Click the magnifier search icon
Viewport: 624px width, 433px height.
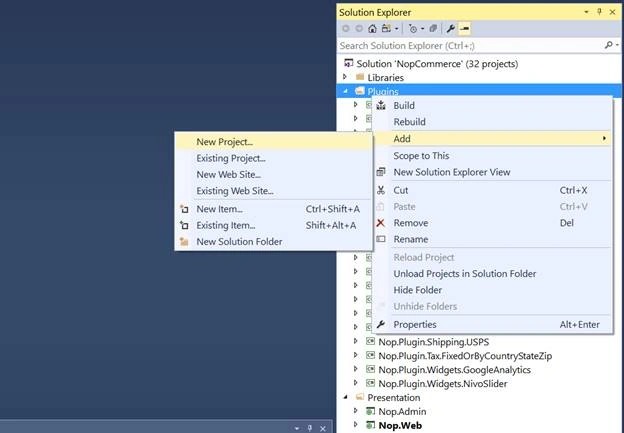point(608,45)
